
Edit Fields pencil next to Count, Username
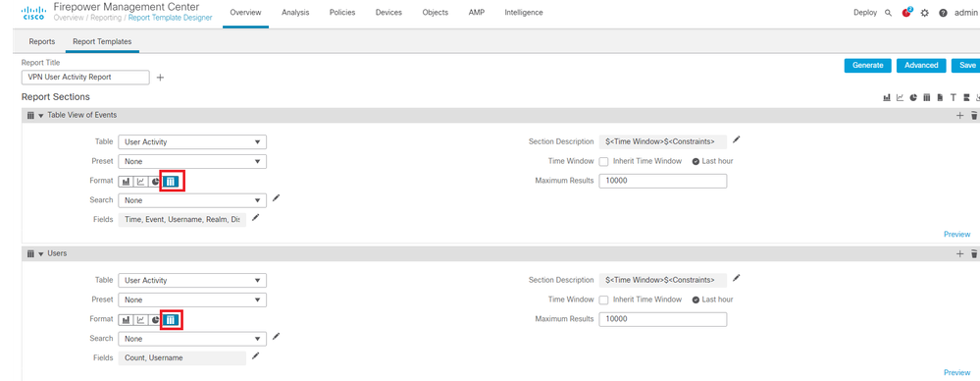255,356
